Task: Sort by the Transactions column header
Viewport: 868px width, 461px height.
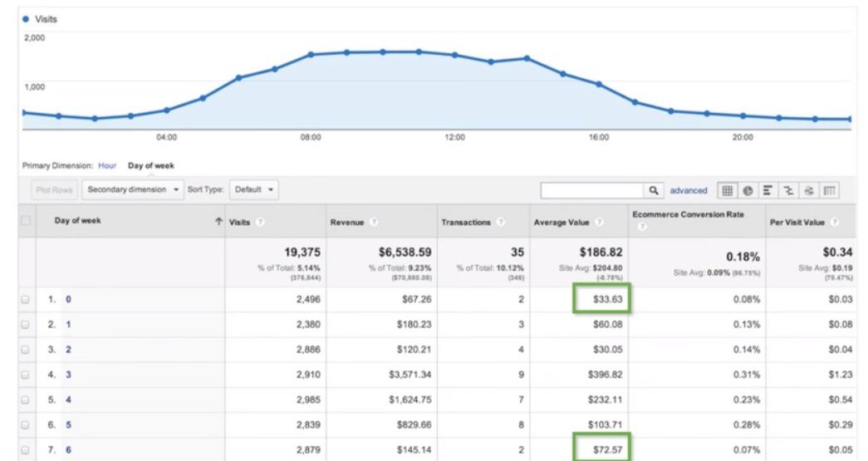Action: 466,222
